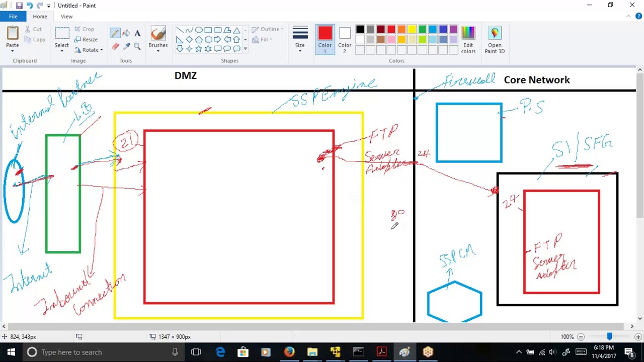644x362 pixels.
Task: Click the zoom in plus button
Action: (638, 337)
